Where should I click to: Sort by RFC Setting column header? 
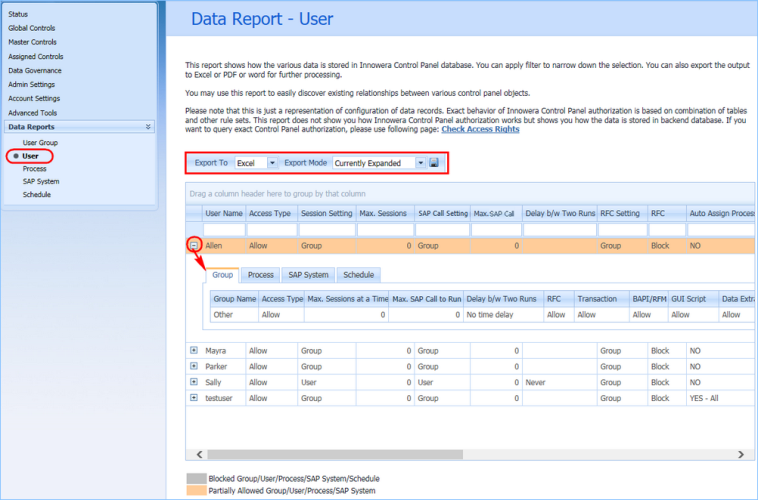(x=620, y=213)
